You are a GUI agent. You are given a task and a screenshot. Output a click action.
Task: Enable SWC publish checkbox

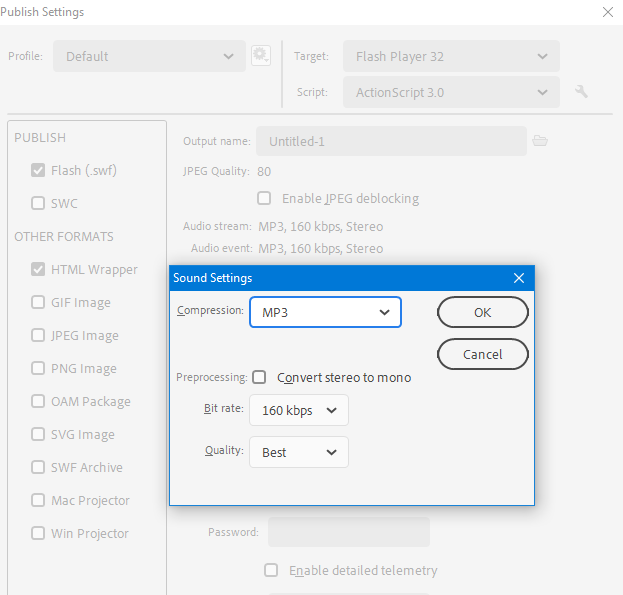(38, 203)
